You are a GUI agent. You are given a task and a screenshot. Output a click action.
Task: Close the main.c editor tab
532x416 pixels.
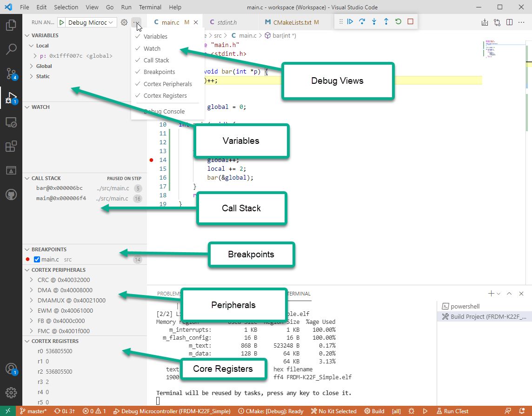196,22
